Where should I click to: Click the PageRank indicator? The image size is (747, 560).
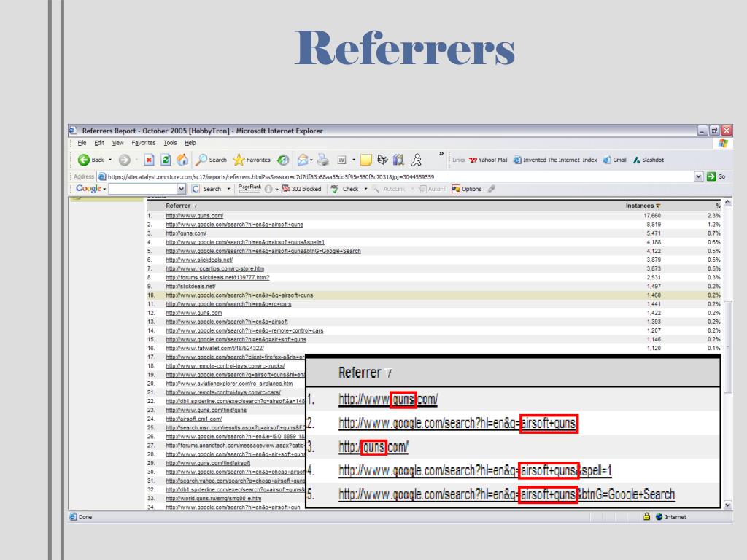click(x=249, y=189)
